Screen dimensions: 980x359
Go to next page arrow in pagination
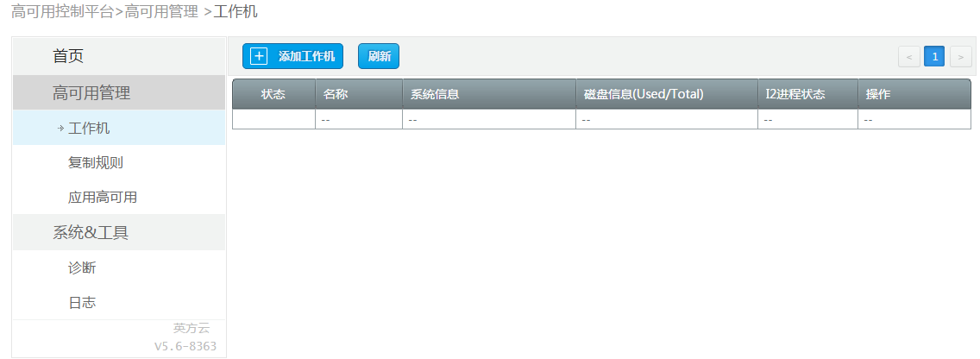click(961, 56)
